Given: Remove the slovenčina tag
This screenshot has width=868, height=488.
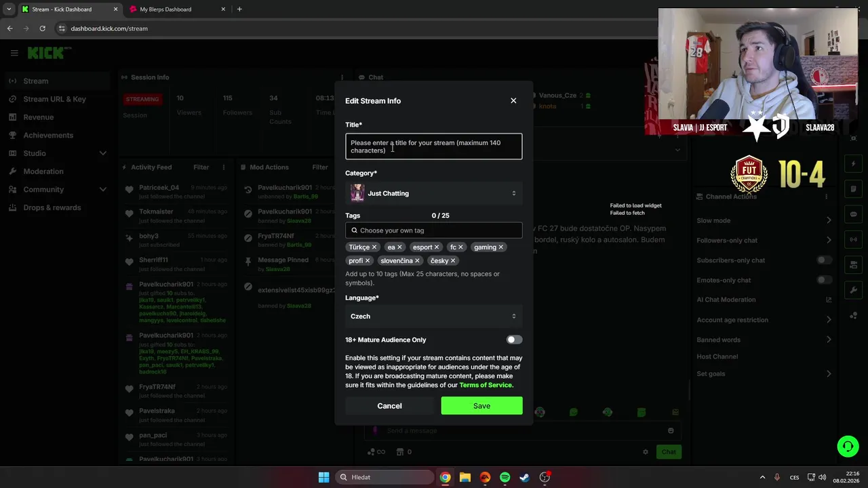Looking at the screenshot, I should pyautogui.click(x=417, y=261).
